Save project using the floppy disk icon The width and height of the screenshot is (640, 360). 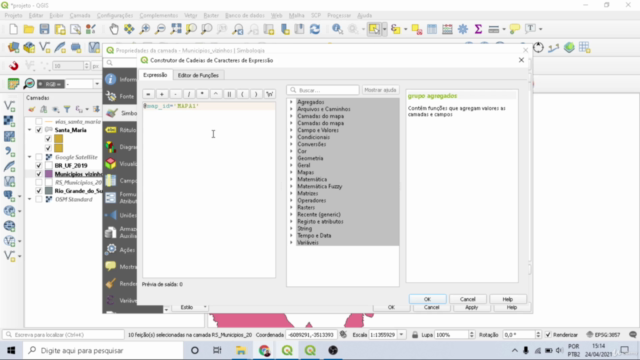click(44, 29)
